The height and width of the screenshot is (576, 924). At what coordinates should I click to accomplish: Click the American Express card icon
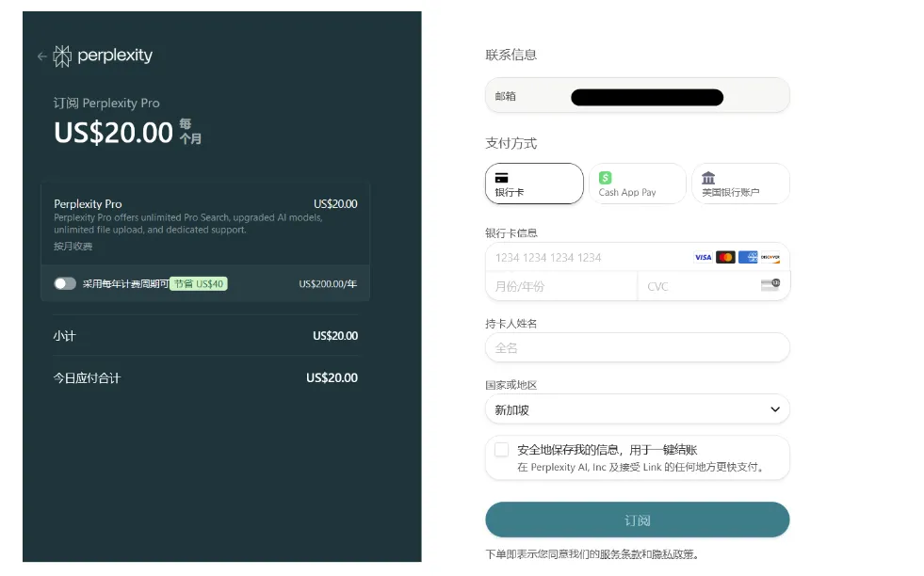pyautogui.click(x=748, y=257)
